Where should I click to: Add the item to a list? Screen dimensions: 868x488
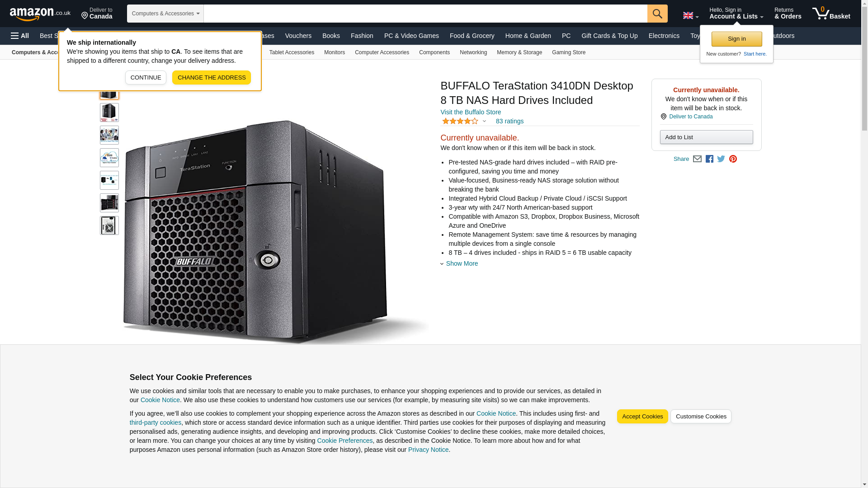pyautogui.click(x=706, y=137)
